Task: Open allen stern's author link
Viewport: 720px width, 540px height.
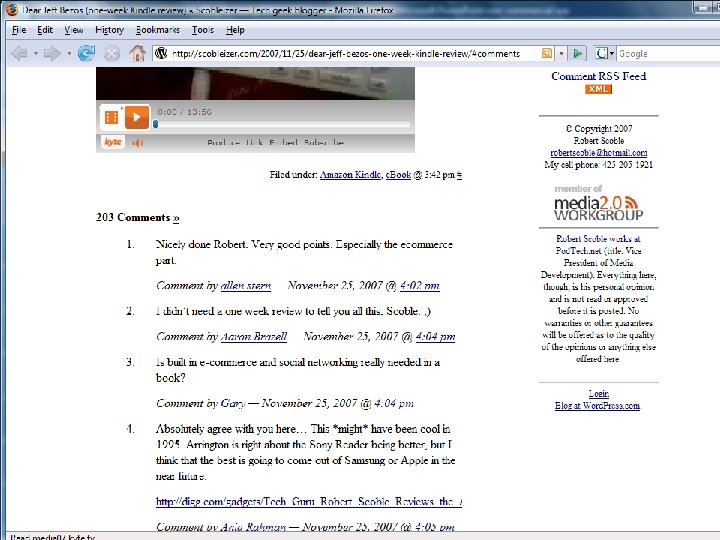Action: pos(246,286)
